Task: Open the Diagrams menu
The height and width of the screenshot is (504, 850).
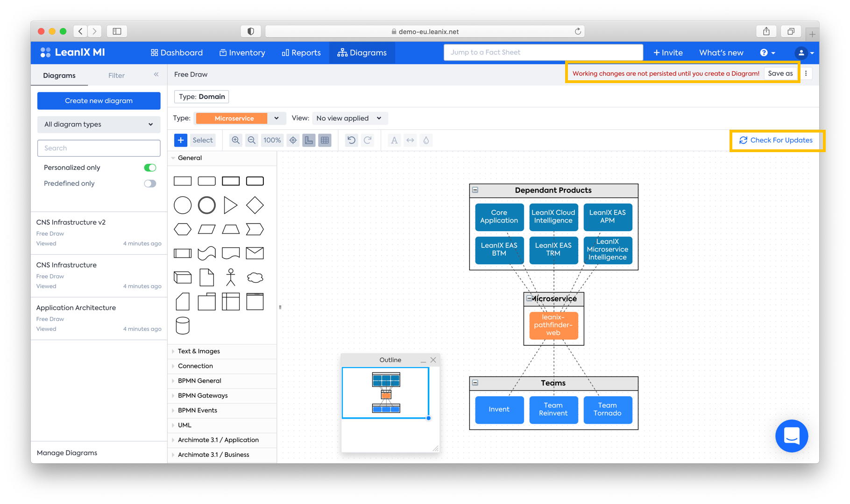Action: [362, 53]
